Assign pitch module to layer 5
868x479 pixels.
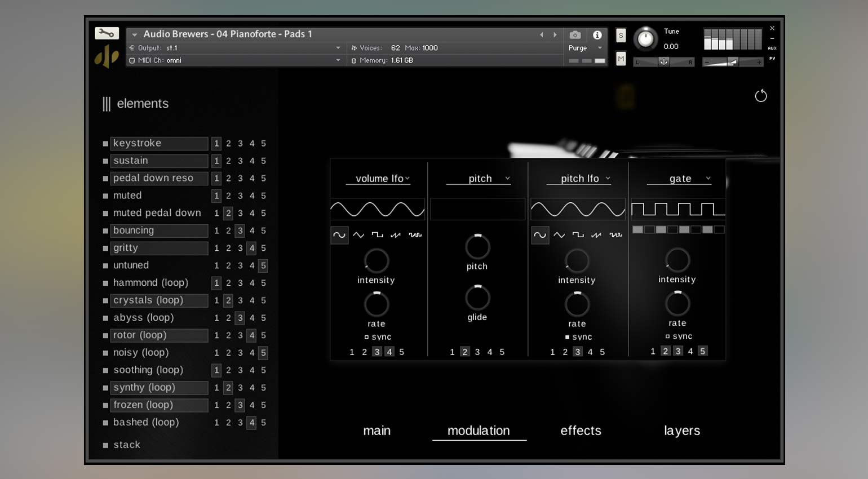502,352
